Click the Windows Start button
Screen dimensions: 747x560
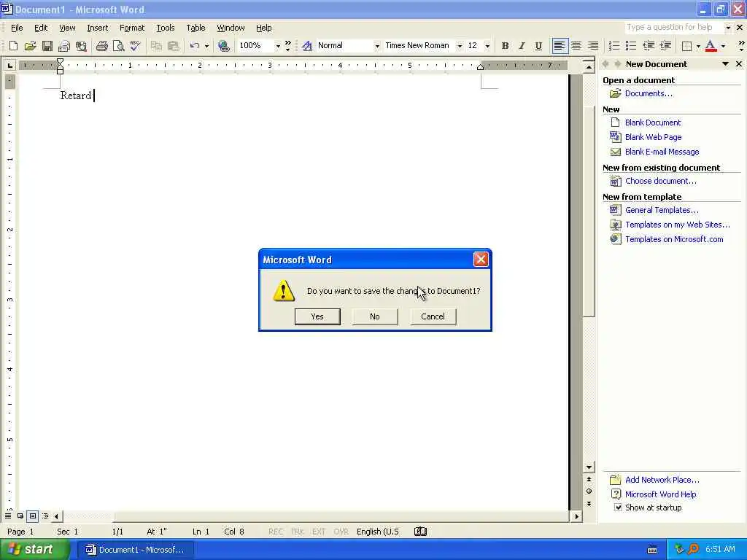pyautogui.click(x=34, y=550)
